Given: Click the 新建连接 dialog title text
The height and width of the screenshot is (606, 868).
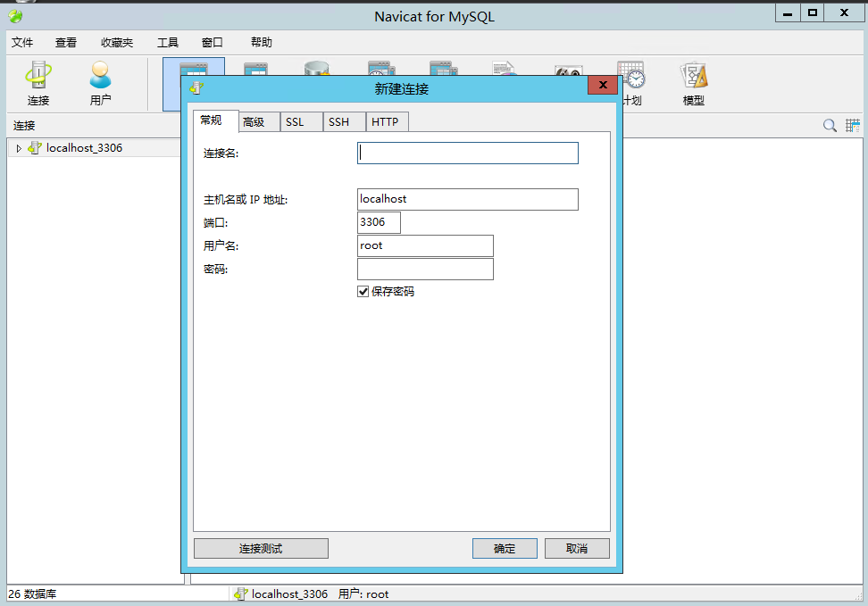Looking at the screenshot, I should tap(401, 88).
